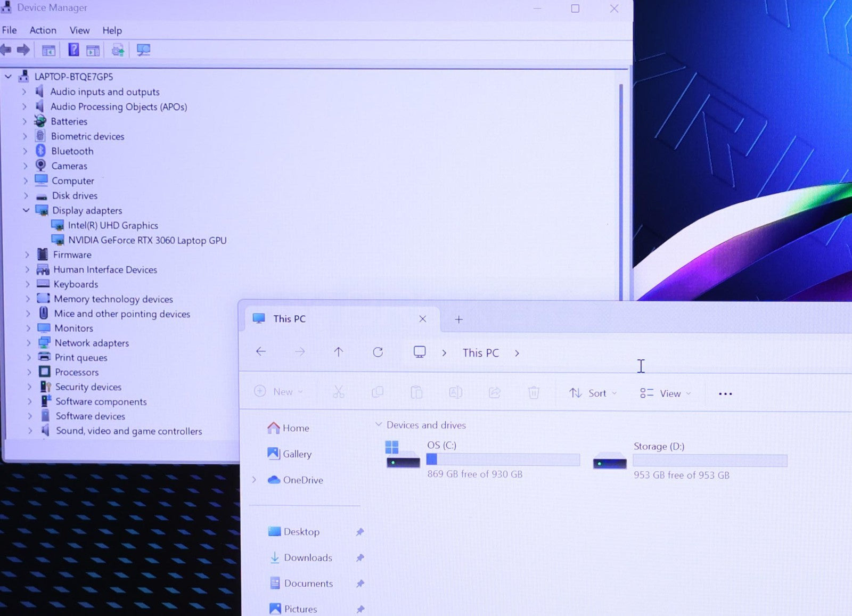Open the three-dot See more menu
852x616 pixels.
[x=725, y=394]
